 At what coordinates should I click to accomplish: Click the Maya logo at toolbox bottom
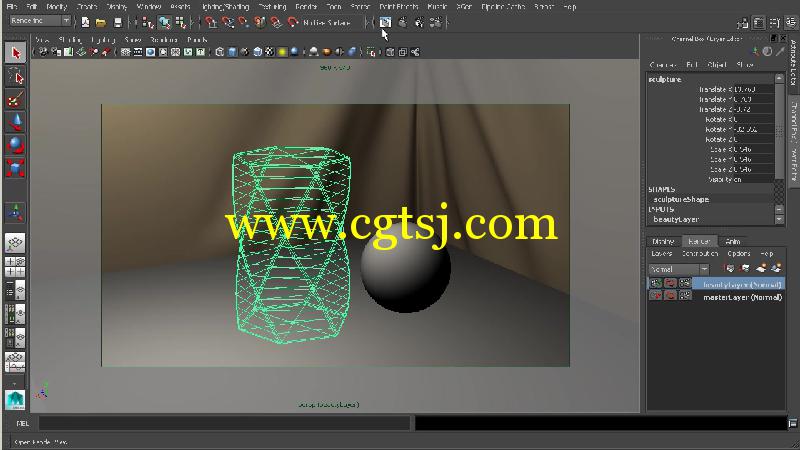click(15, 399)
